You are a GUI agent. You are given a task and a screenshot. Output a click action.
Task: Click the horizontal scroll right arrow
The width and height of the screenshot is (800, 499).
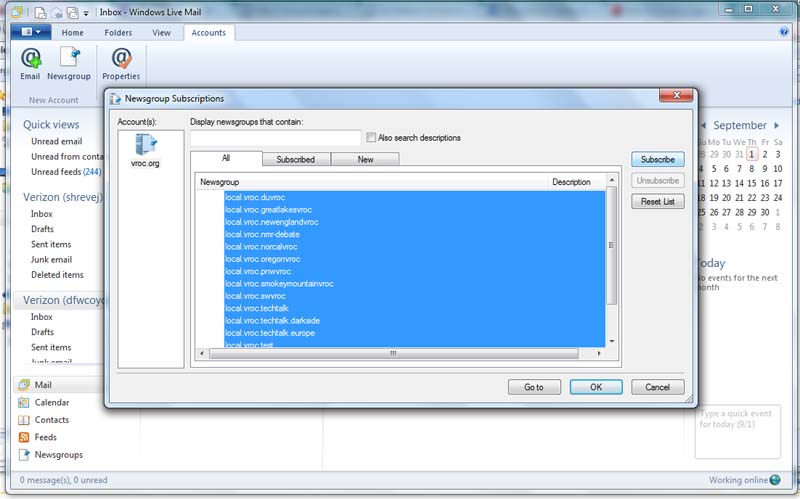pyautogui.click(x=599, y=353)
